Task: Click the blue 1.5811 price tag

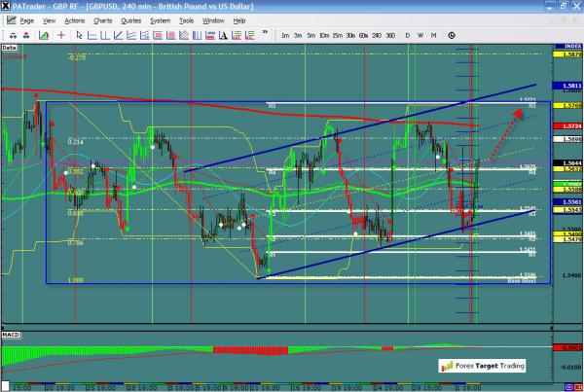Action: [568, 86]
